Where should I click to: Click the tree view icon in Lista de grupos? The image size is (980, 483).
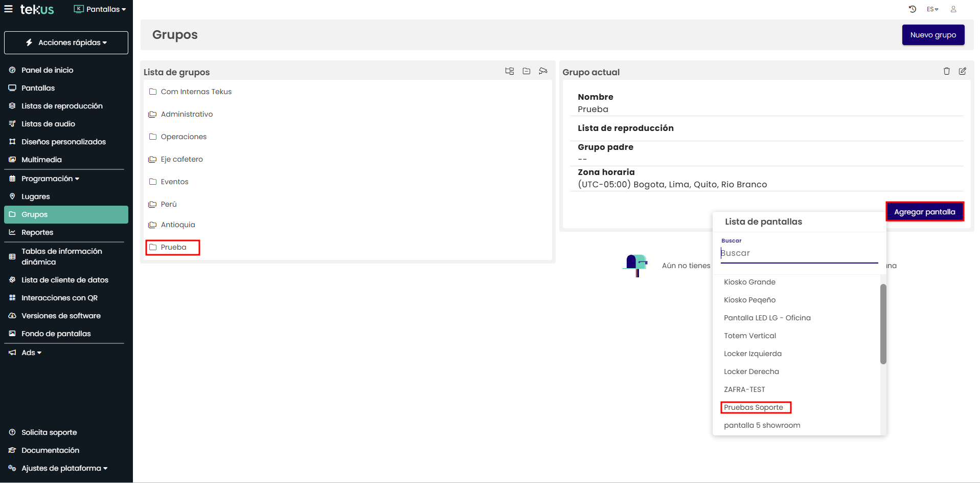click(509, 71)
